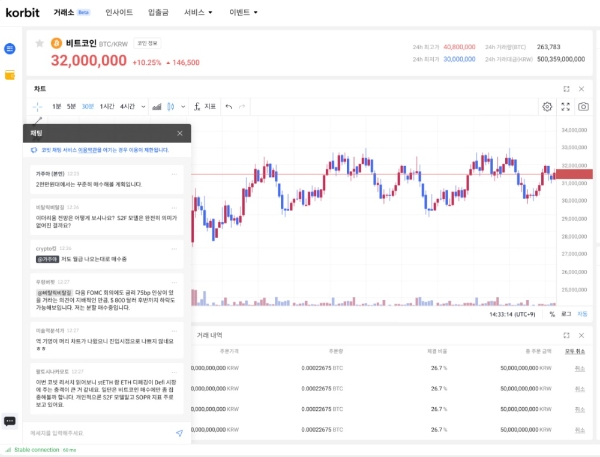Add Bitcoin to favorites with the star
The height and width of the screenshot is (457, 600).
point(40,44)
